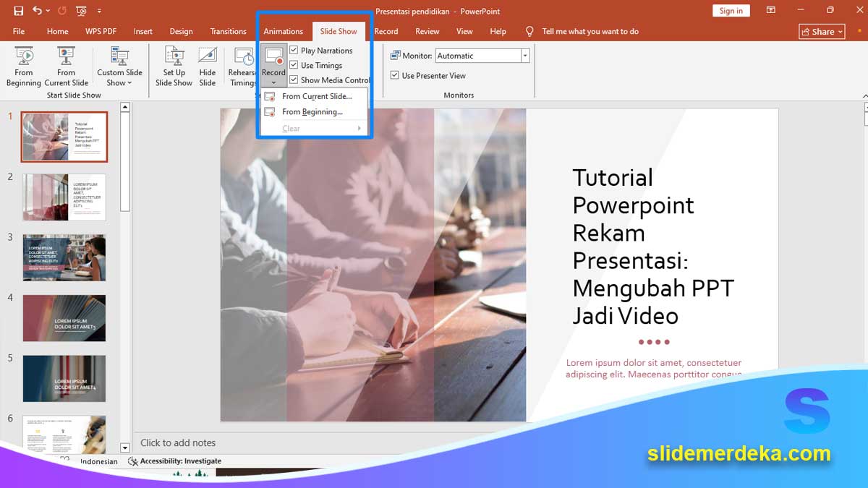This screenshot has height=488, width=868.
Task: Click the Indonesian language status indicator
Action: pyautogui.click(x=98, y=461)
